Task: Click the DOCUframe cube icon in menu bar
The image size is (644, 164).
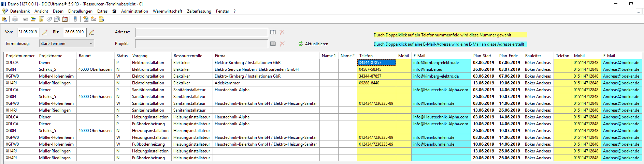Action: 5,11
